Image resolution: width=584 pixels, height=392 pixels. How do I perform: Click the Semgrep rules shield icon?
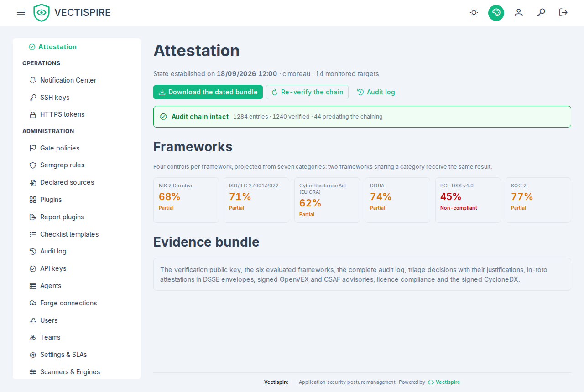[x=33, y=165]
